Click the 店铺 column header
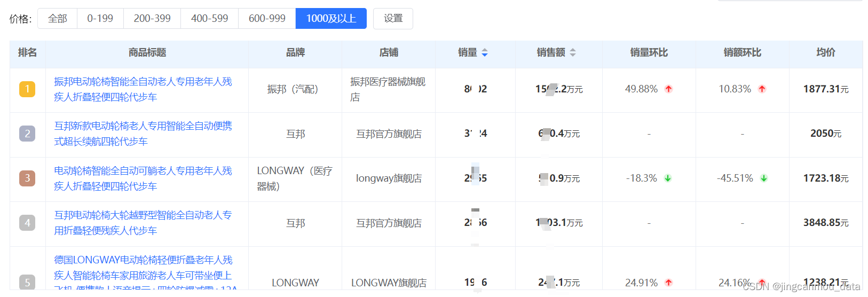The image size is (868, 297). coord(389,52)
